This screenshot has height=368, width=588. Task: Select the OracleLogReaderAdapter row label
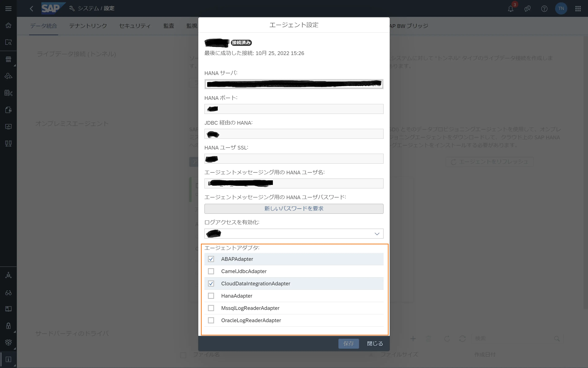(x=251, y=320)
